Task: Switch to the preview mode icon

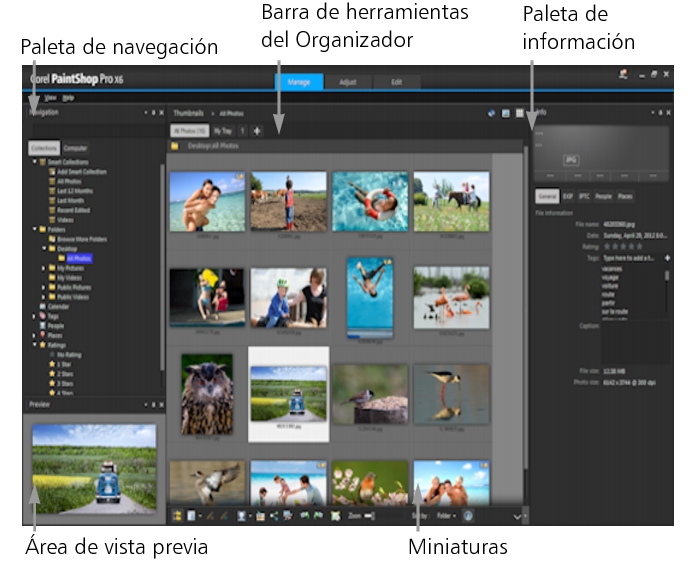Action: tap(506, 113)
